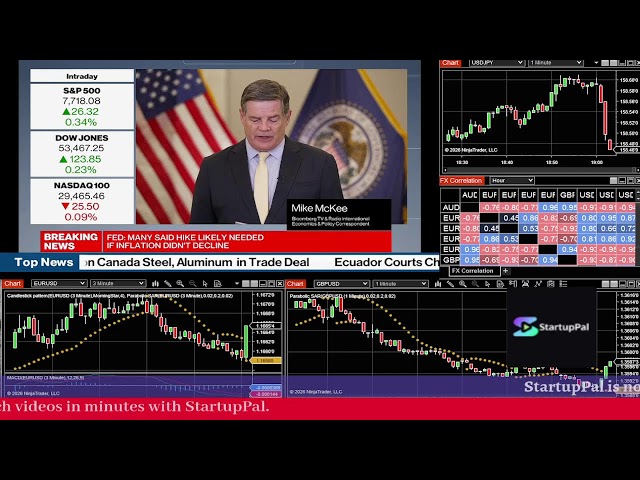This screenshot has height=480, width=640.
Task: Select cursor pointer tool in EURUSD chart
Action: tap(205, 283)
